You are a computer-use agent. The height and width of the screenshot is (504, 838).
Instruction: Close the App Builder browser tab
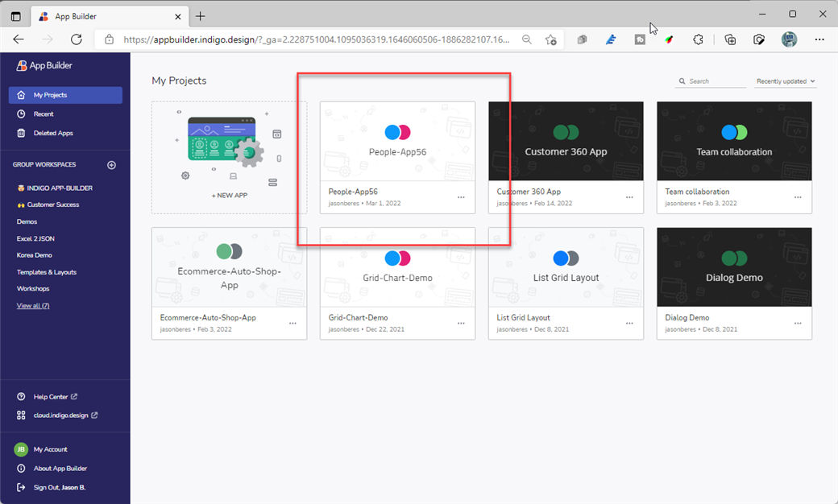[x=178, y=17]
